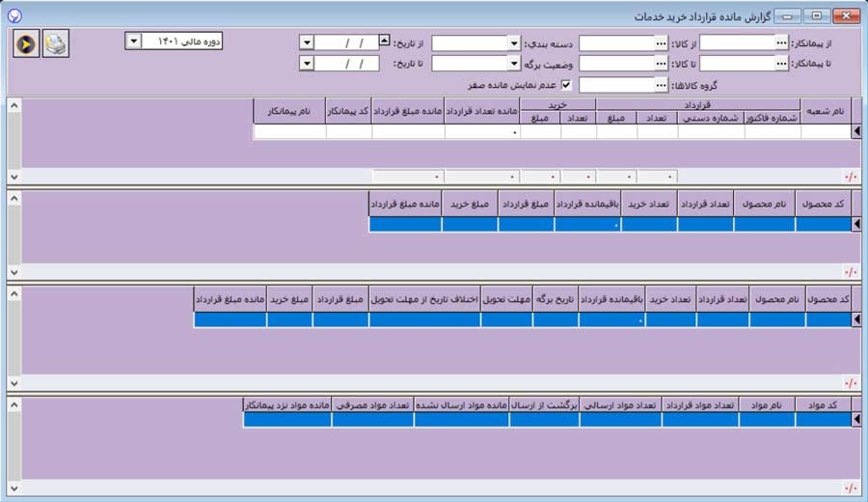
Task: Click the 'کد مواد' column header
Action: coord(823,405)
